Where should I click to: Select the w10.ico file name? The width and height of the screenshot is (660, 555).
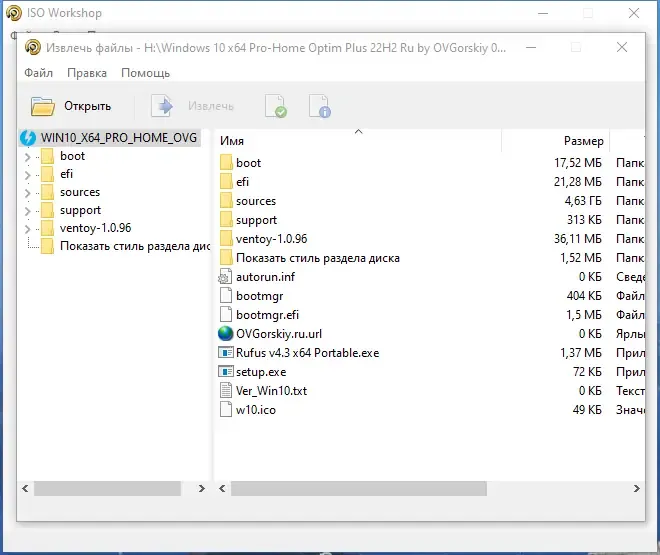(x=255, y=410)
